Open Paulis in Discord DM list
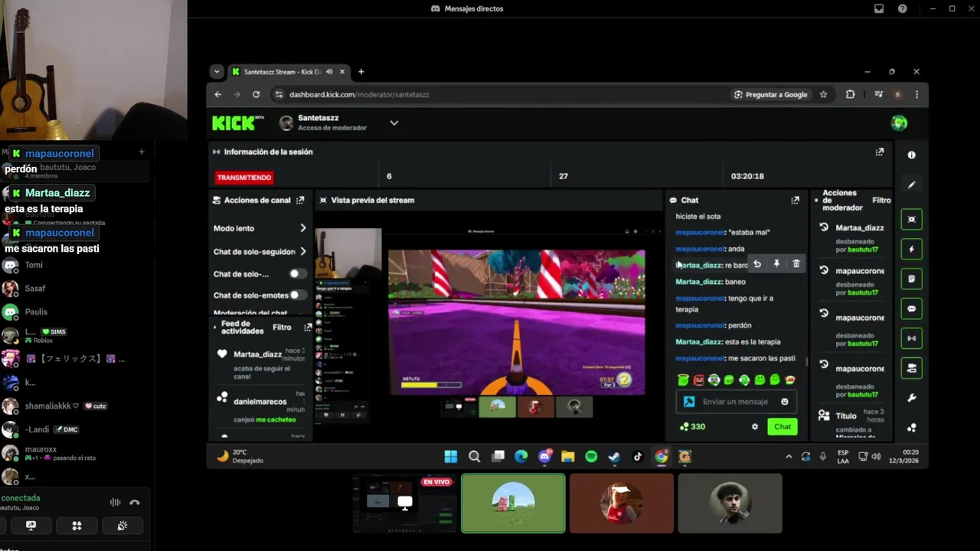 (x=74, y=311)
